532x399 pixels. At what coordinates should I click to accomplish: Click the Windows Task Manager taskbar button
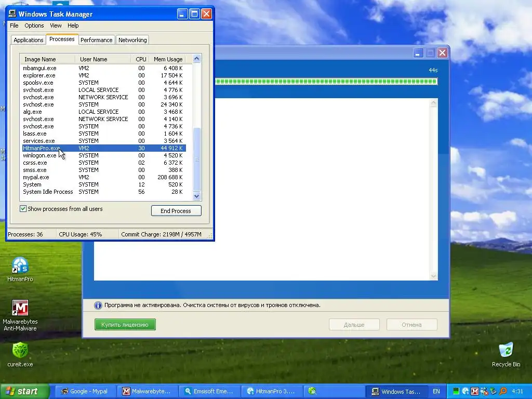point(396,391)
